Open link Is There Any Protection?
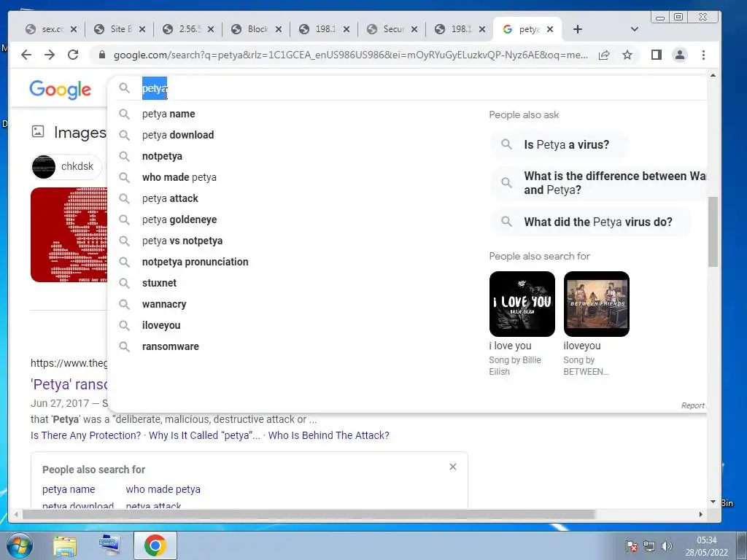747x560 pixels. coord(86,435)
